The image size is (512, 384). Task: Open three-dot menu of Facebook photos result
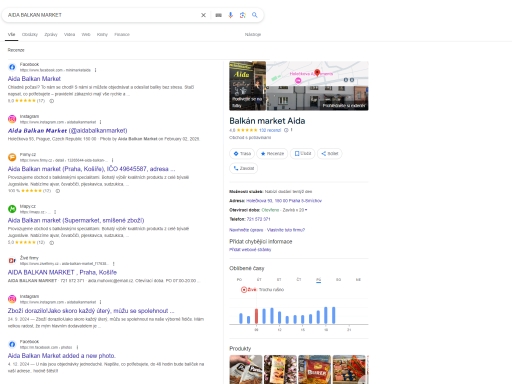pyautogui.click(x=77, y=347)
